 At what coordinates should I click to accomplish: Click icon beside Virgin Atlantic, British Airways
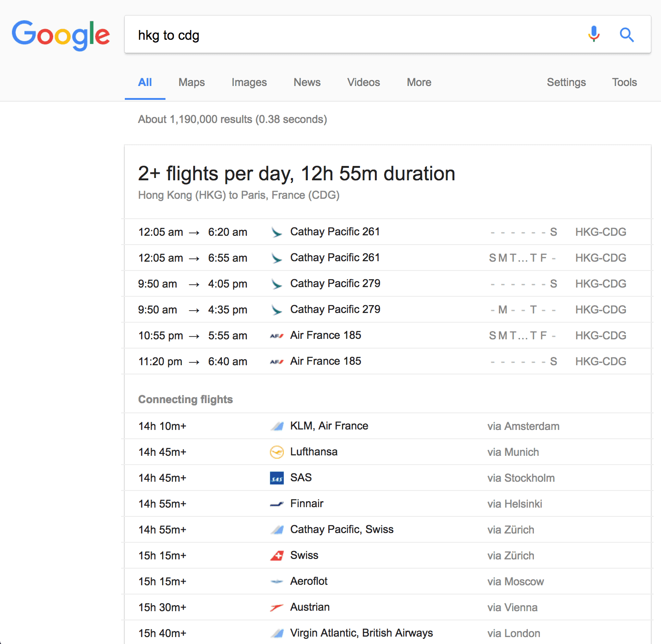276,633
